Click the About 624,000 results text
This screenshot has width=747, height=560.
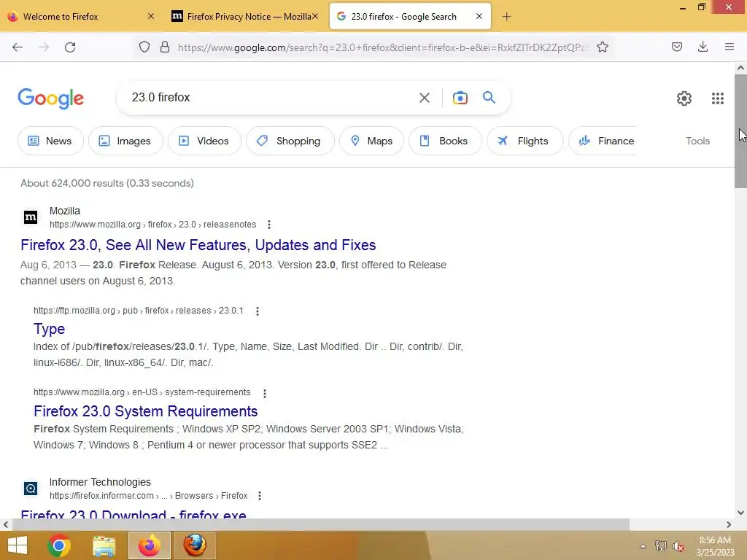107,183
